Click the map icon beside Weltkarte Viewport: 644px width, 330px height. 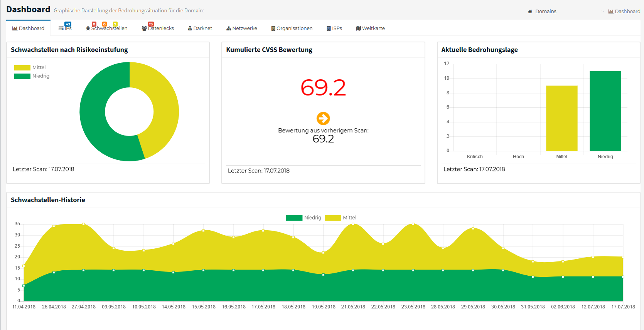click(x=358, y=28)
